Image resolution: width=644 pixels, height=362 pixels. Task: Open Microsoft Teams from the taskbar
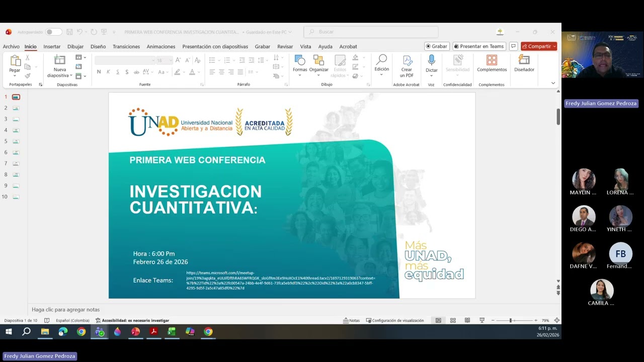[x=99, y=332]
